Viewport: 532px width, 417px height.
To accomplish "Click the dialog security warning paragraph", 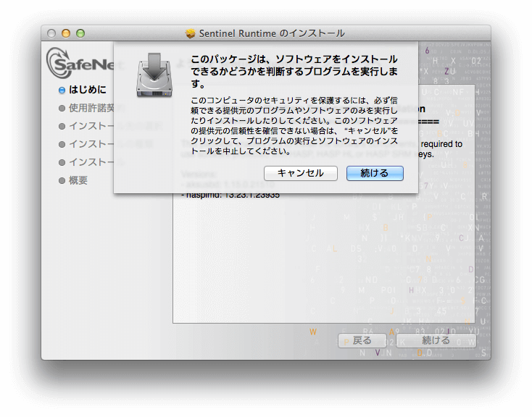I will 294,126.
